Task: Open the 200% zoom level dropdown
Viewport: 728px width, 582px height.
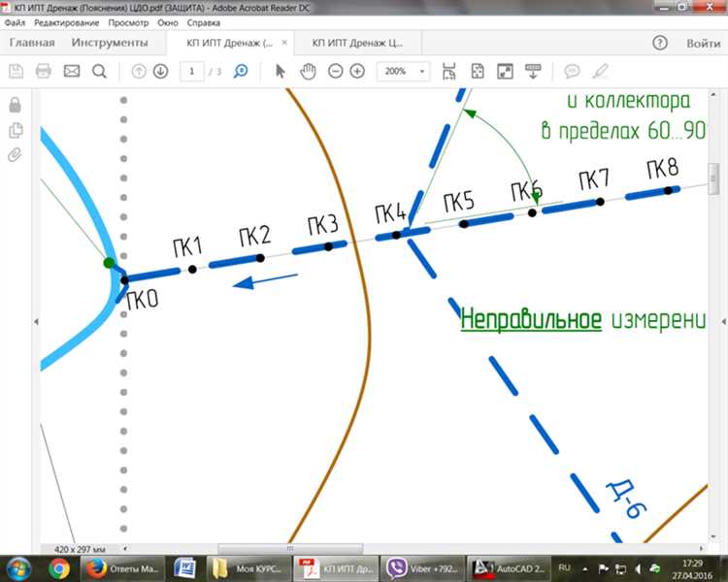Action: [404, 71]
